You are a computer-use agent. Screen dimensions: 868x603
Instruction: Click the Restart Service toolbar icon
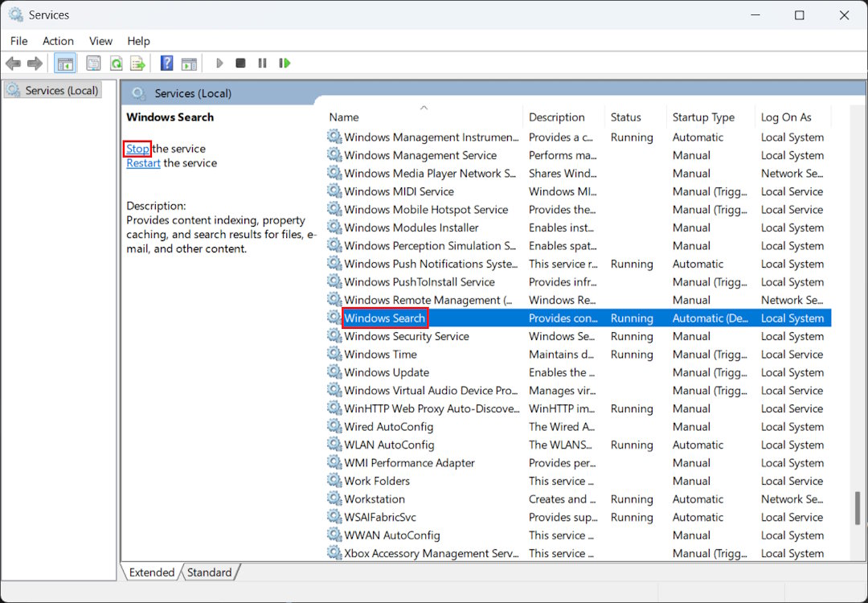284,64
